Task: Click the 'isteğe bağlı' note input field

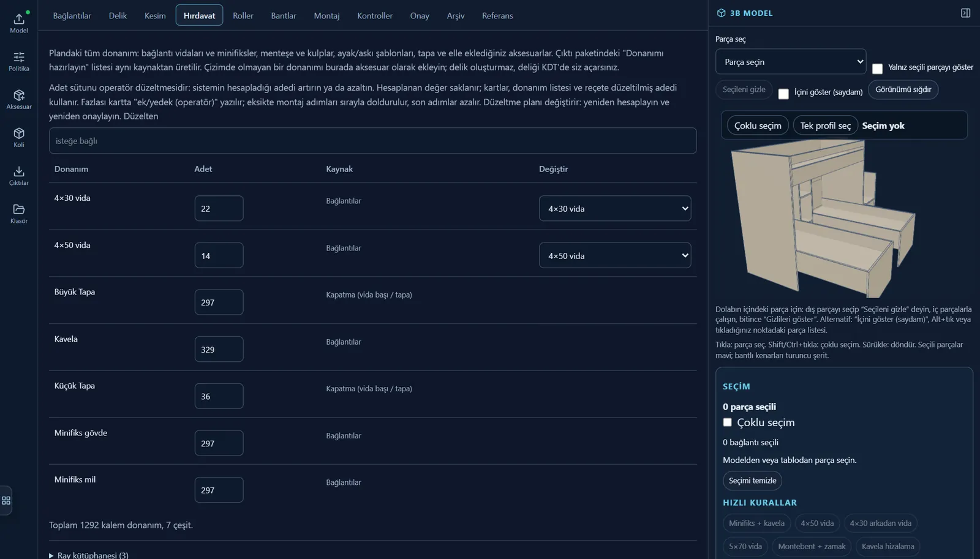Action: click(372, 141)
